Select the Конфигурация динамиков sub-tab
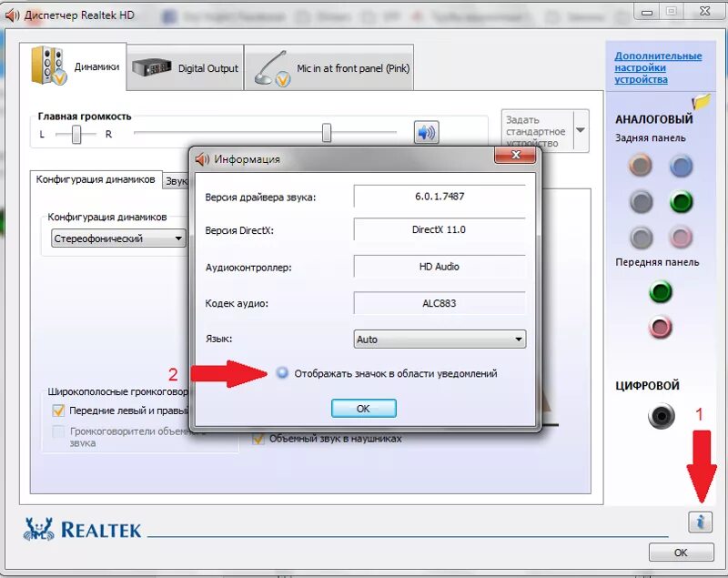Screen dimensions: 728x578 (96, 179)
